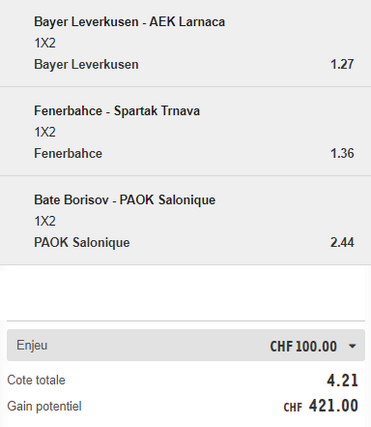
Task: Click the Gain potentiel label
Action: (44, 406)
